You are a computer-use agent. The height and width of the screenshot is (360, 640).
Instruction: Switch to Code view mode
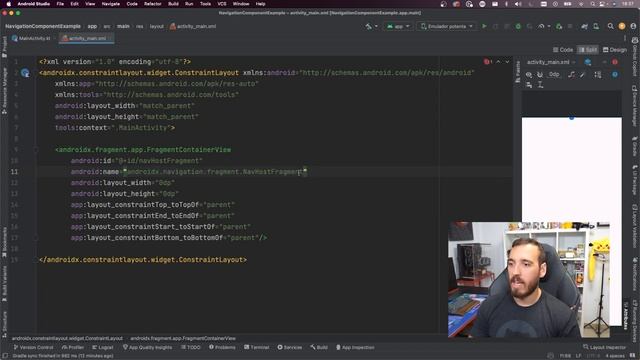pos(563,50)
